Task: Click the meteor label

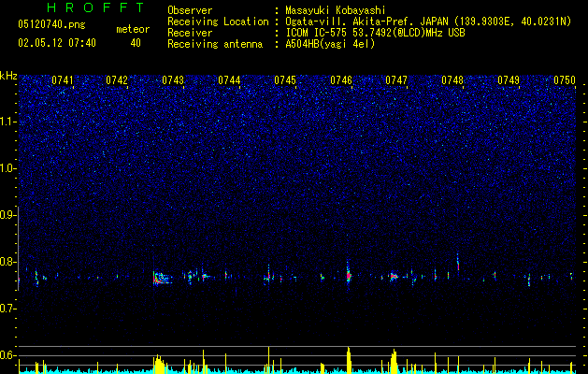Action: [x=133, y=29]
